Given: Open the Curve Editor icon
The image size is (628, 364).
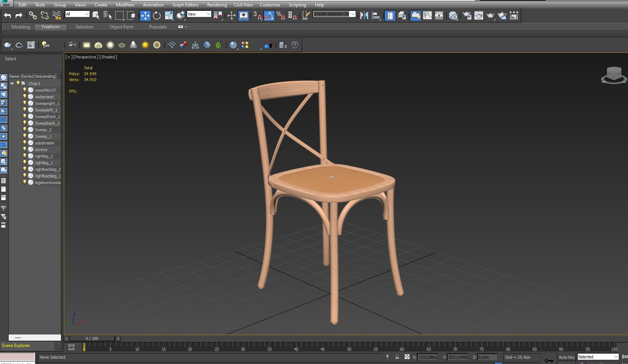Looking at the screenshot, I should pyautogui.click(x=427, y=16).
